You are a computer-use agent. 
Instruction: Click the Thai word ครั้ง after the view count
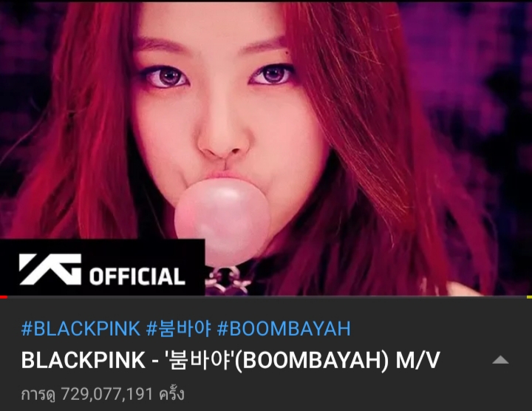click(x=171, y=394)
